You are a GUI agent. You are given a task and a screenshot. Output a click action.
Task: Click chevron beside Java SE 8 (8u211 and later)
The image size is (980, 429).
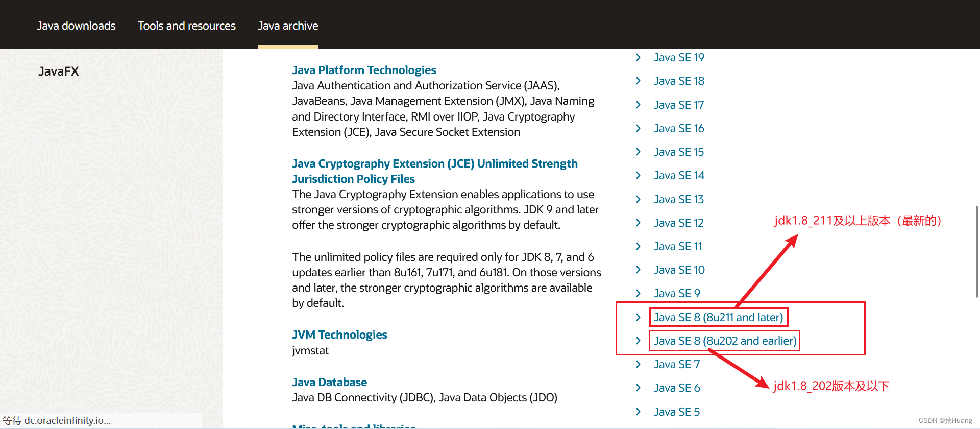(x=638, y=317)
